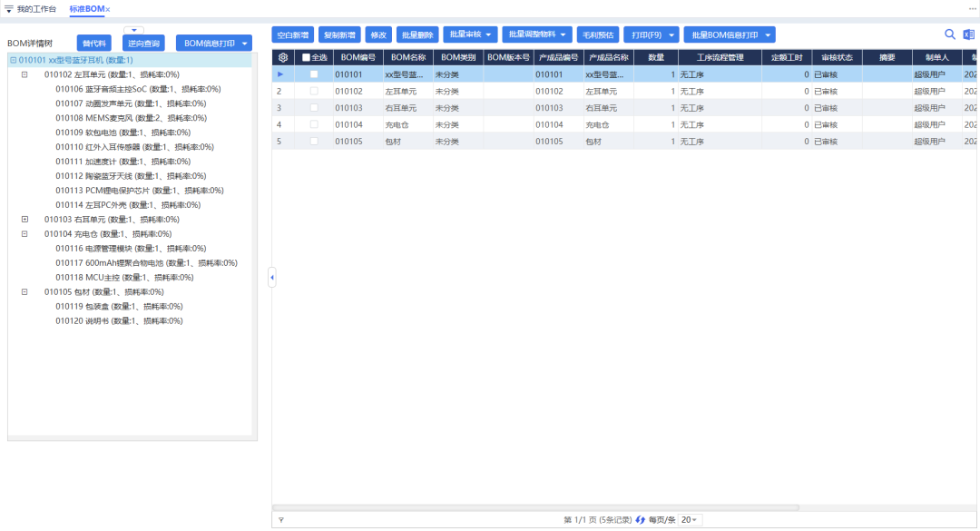The height and width of the screenshot is (531, 980).
Task: Open the 批量审核 dropdown
Action: [x=489, y=34]
